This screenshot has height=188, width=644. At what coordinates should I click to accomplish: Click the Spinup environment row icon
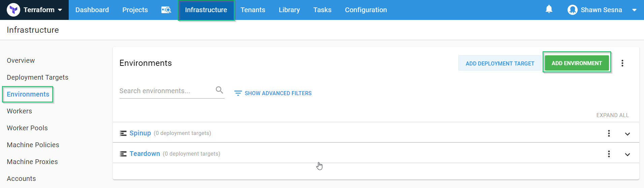tap(123, 133)
